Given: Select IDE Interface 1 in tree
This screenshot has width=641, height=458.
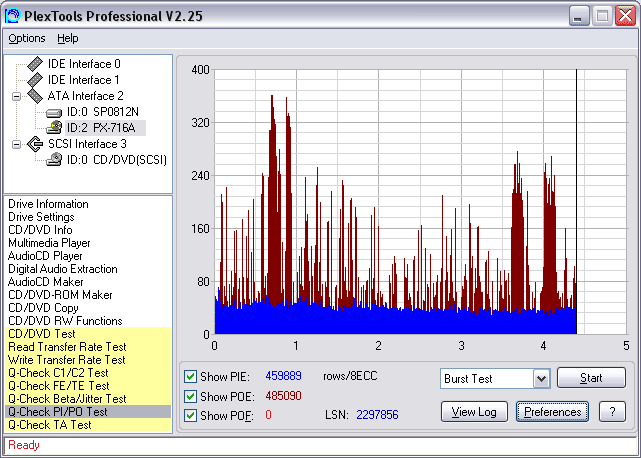Looking at the screenshot, I should point(84,80).
